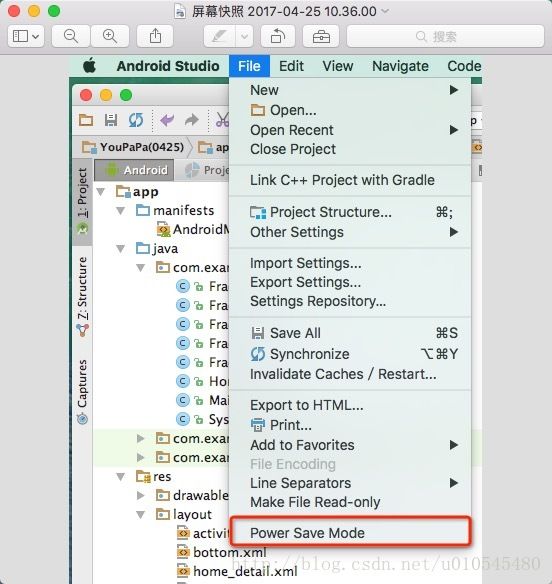Choose Export Settings...
Image resolution: width=552 pixels, height=584 pixels.
point(350,282)
